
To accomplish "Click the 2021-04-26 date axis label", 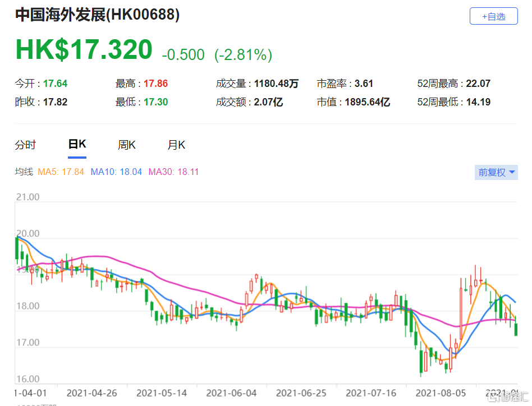I will (x=92, y=393).
